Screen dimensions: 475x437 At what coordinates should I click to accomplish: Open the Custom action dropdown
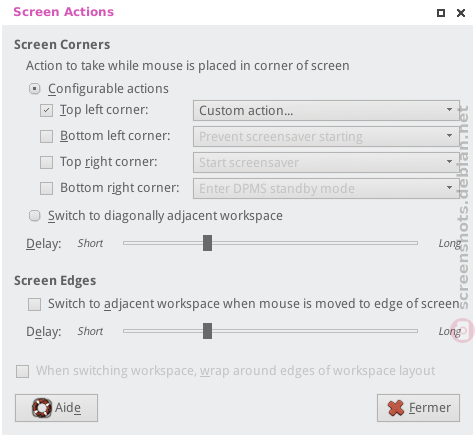(326, 110)
